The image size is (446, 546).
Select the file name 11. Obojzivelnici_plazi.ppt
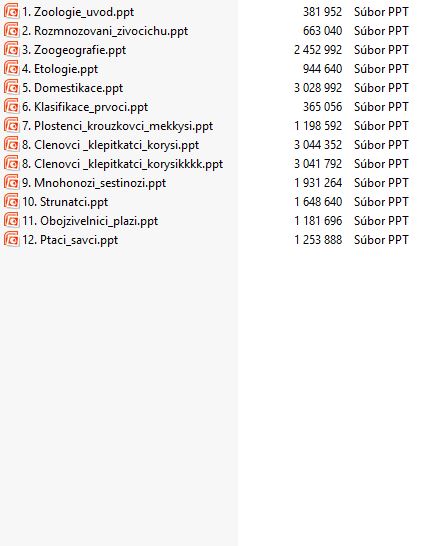pyautogui.click(x=90, y=221)
